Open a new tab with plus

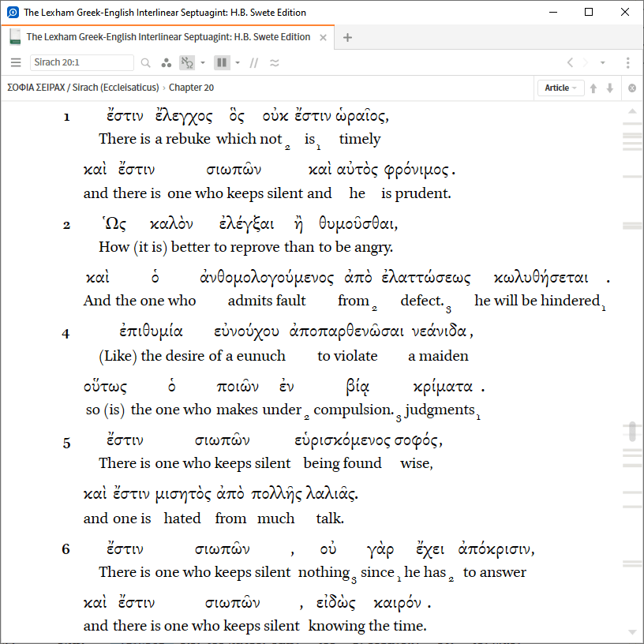[347, 37]
